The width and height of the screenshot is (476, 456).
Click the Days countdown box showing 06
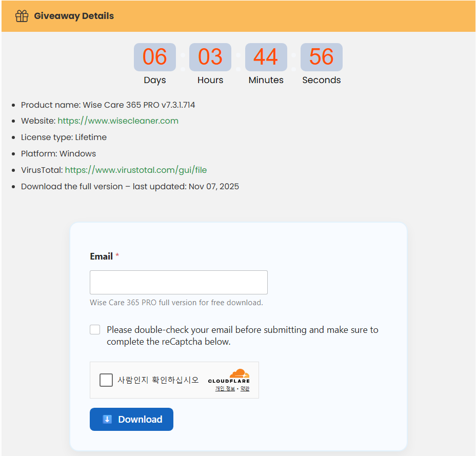point(154,57)
